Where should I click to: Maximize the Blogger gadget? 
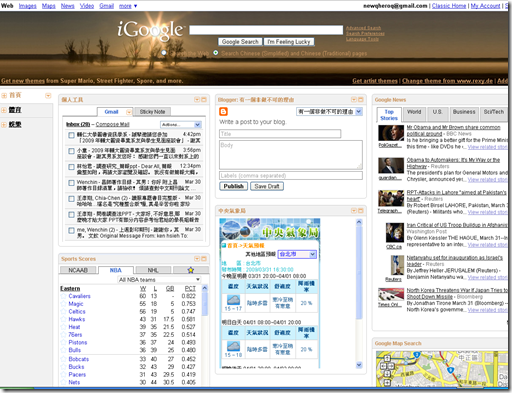[360, 99]
